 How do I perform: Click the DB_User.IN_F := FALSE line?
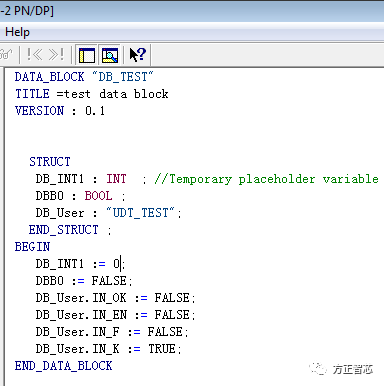(x=112, y=332)
